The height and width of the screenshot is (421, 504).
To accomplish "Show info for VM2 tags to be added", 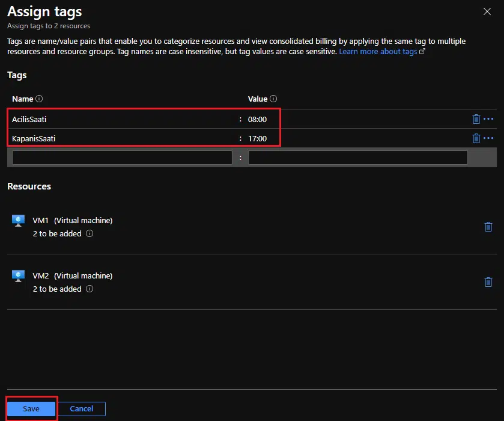I will 90,289.
